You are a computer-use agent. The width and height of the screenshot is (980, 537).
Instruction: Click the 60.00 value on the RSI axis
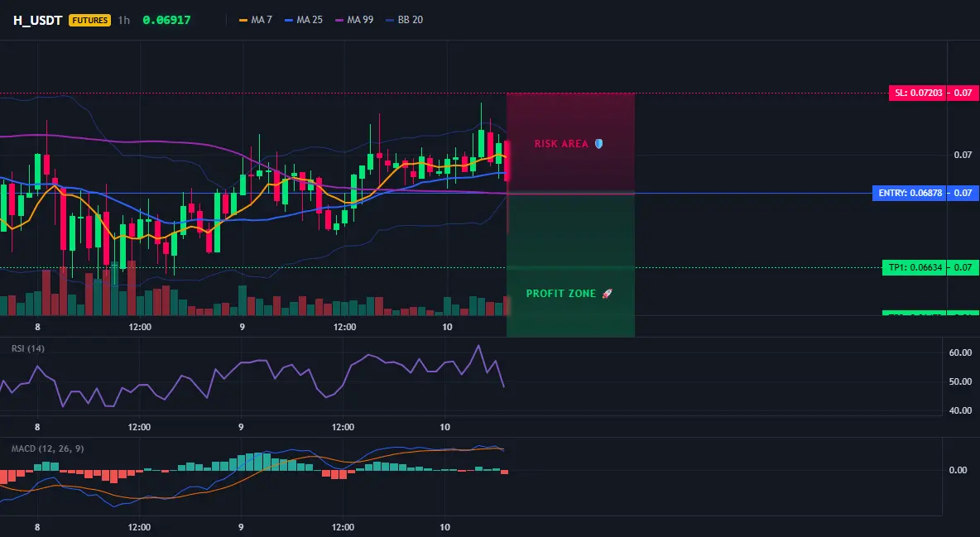click(960, 352)
